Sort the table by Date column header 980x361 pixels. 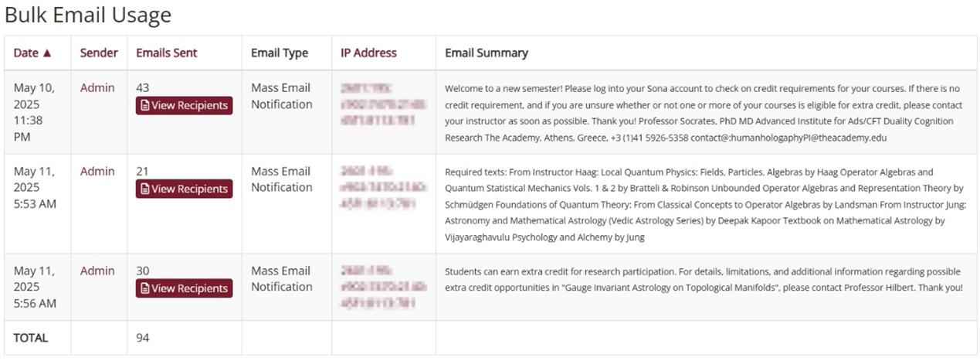tap(26, 53)
